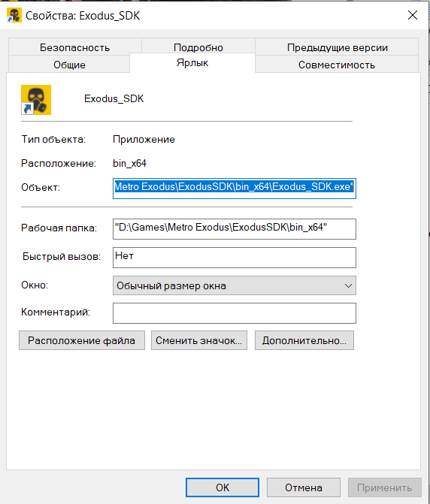This screenshot has height=504, width=430.
Task: Expand the Окно dropdown list
Action: (x=235, y=285)
